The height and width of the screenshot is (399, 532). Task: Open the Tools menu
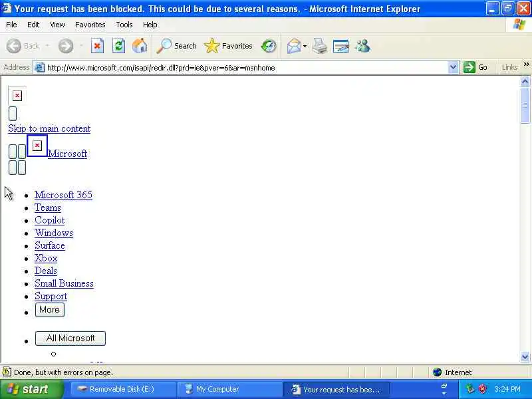tap(124, 25)
